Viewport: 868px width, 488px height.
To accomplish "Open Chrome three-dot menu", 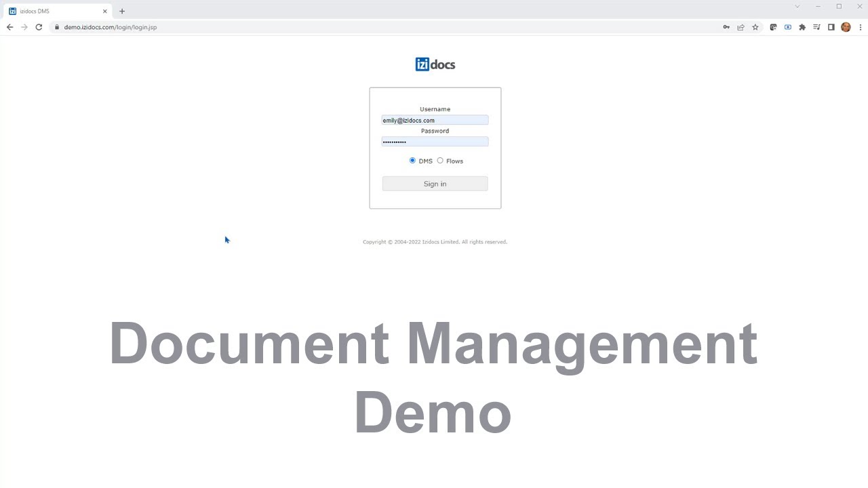I will pos(861,27).
